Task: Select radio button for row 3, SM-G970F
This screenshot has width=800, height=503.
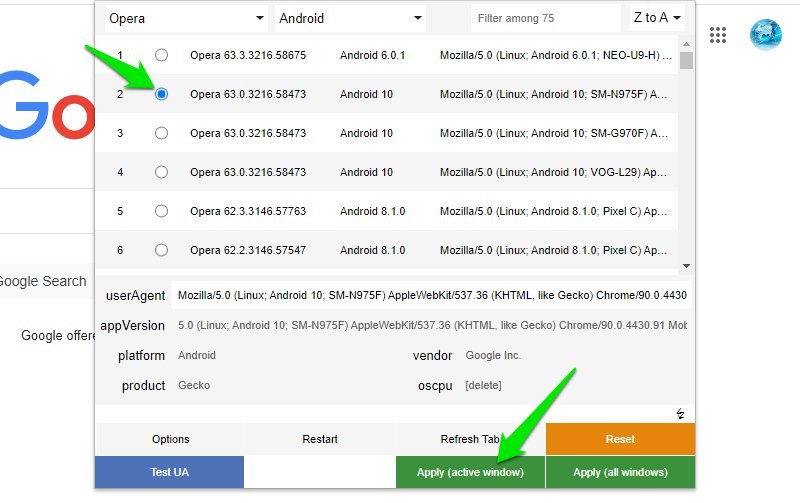Action: [161, 133]
